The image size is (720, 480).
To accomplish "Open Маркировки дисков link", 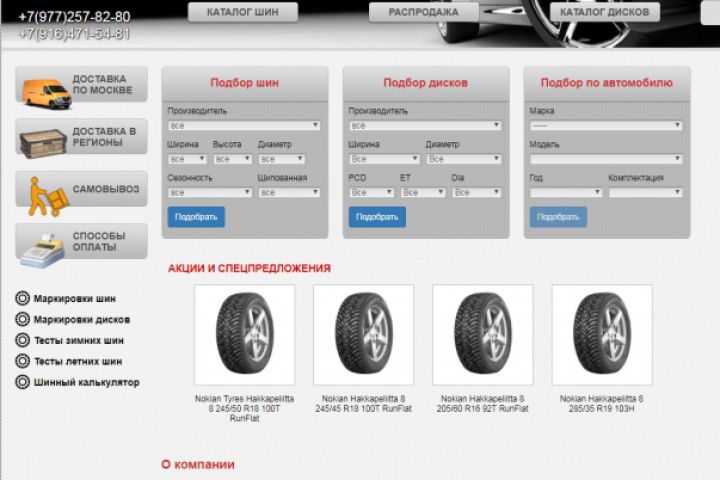I will pyautogui.click(x=82, y=319).
